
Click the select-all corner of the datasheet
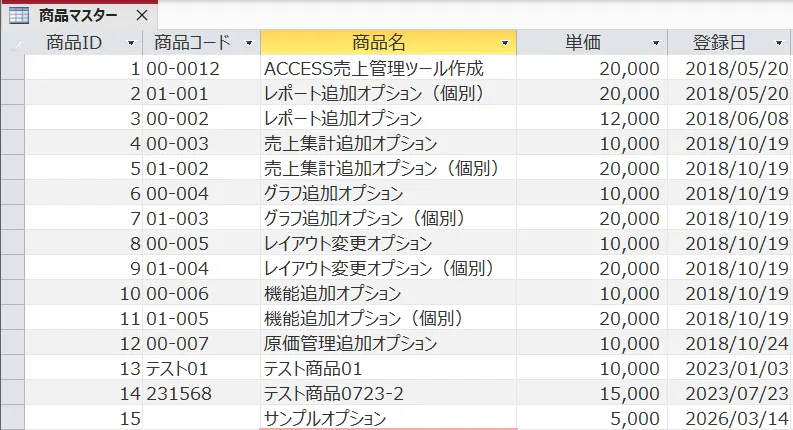tap(12, 43)
